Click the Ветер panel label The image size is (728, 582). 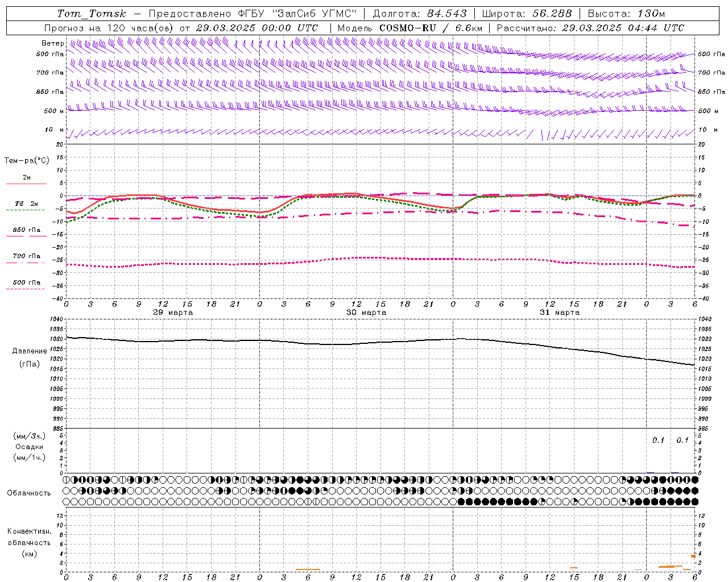[53, 43]
